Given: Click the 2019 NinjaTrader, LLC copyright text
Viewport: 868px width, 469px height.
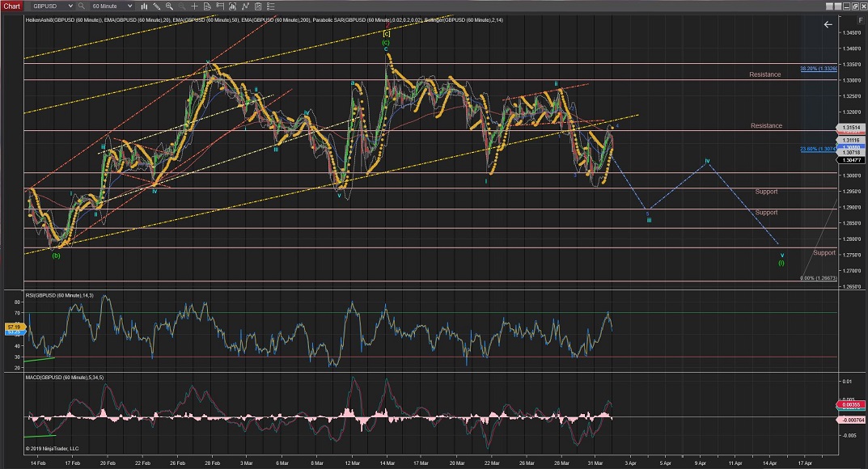Looking at the screenshot, I should click(x=52, y=449).
